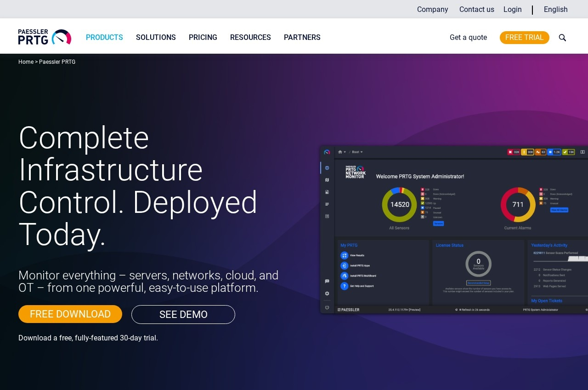This screenshot has width=588, height=390.
Task: Click the License Status sensors gauge
Action: click(478, 264)
